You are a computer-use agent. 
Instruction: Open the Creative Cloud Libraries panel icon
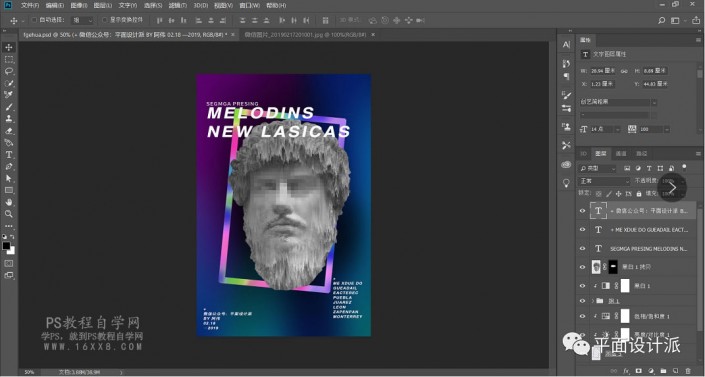tap(566, 164)
